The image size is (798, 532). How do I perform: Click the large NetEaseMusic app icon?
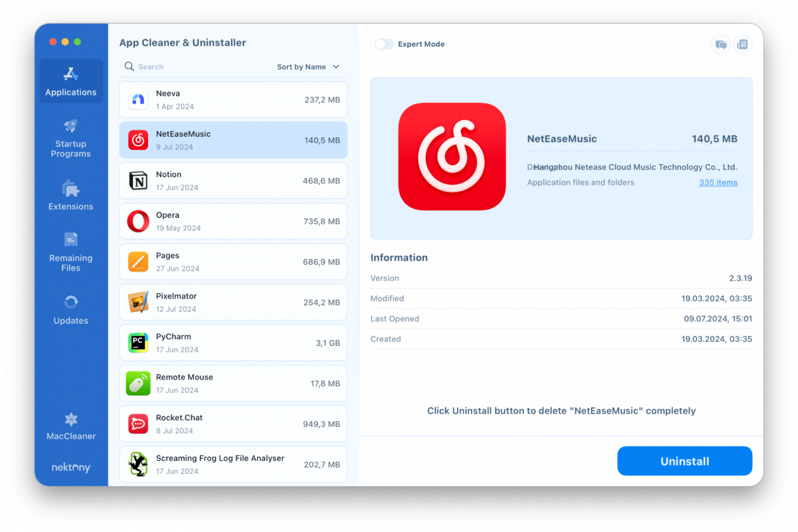[x=451, y=156]
